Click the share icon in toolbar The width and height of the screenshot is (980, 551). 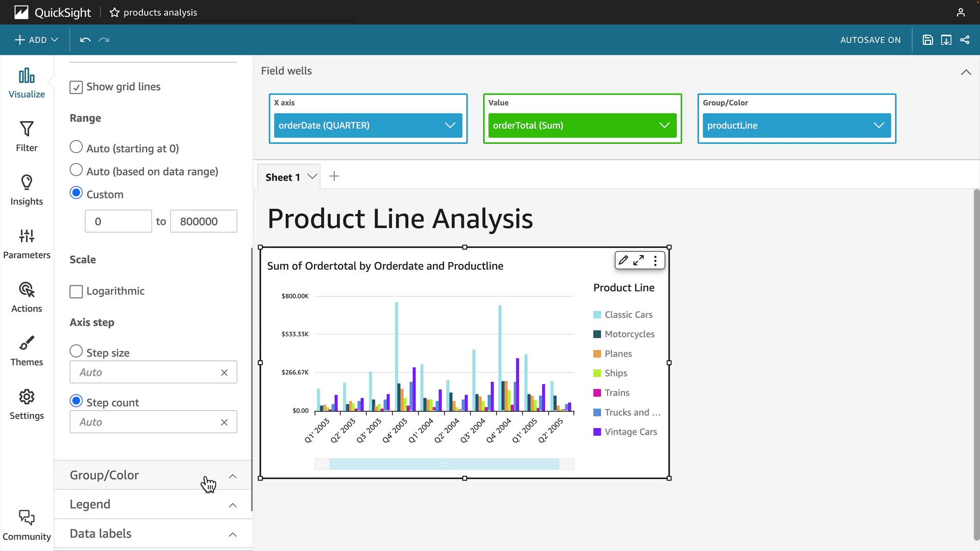point(965,40)
